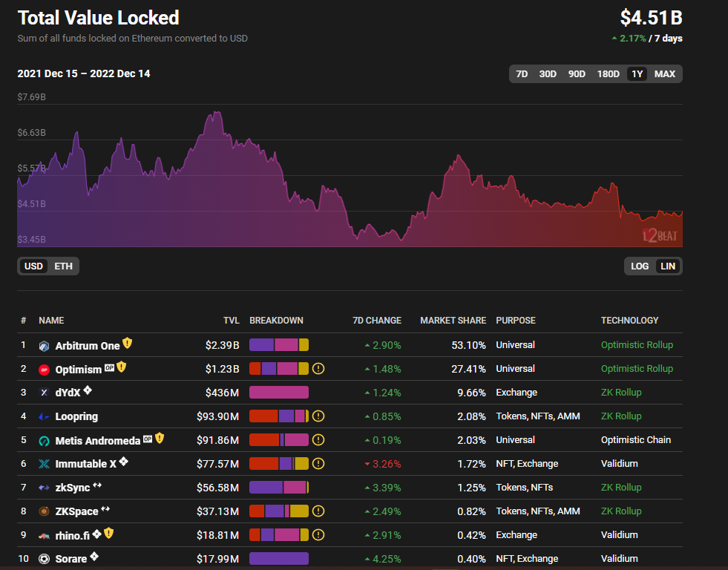Click Sorare name in table
The width and height of the screenshot is (728, 570).
(71, 560)
